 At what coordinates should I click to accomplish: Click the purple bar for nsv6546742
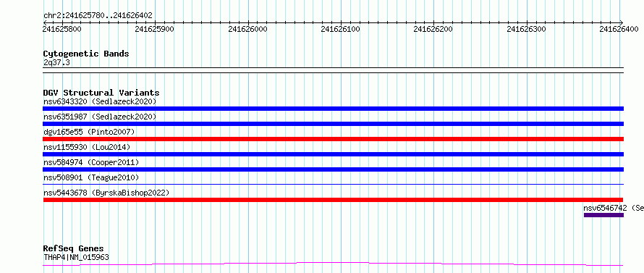603,215
